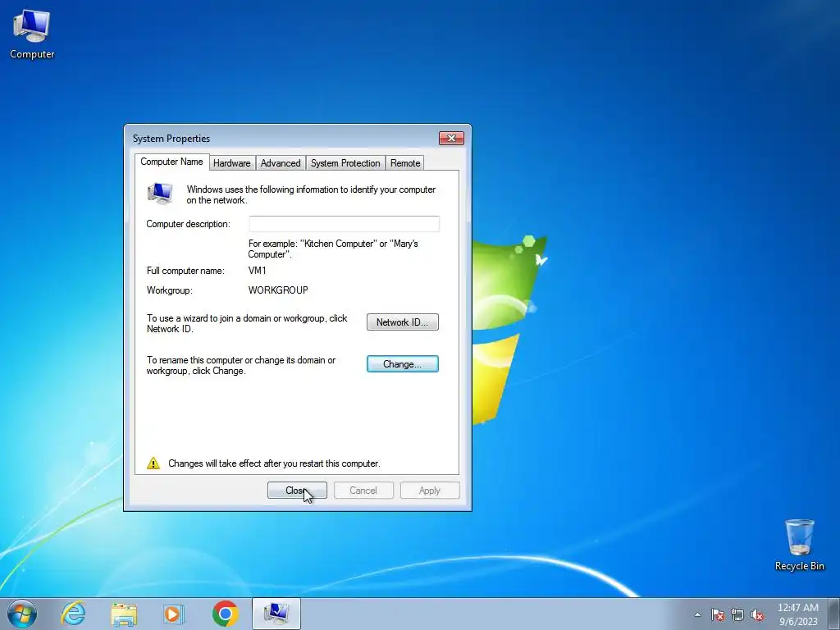Close System Properties with red X
840x630 pixels.
451,138
